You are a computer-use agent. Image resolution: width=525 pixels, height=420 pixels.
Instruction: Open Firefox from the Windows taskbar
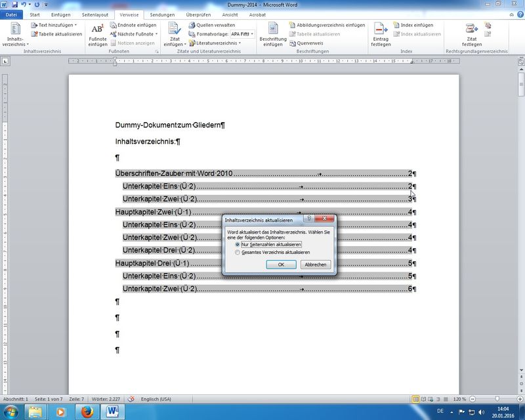(87, 411)
